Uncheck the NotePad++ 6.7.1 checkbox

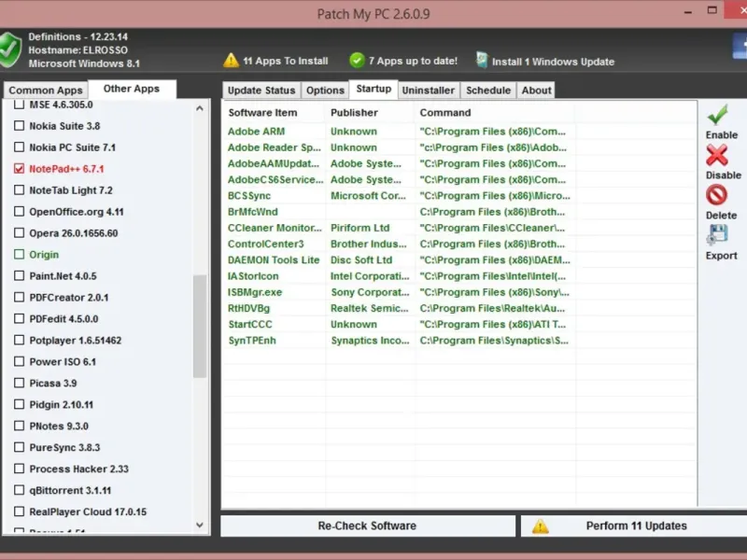(19, 169)
